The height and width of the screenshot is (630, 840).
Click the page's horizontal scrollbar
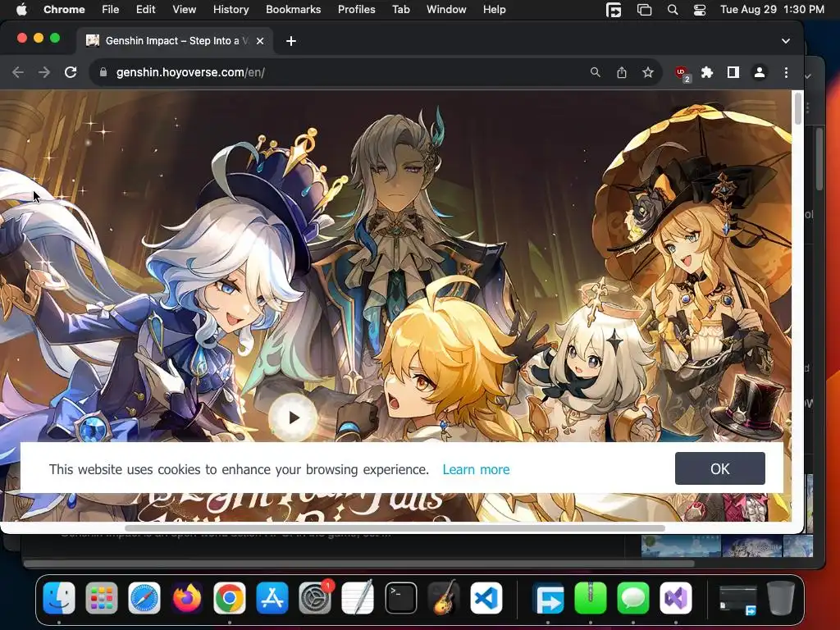[x=395, y=527]
